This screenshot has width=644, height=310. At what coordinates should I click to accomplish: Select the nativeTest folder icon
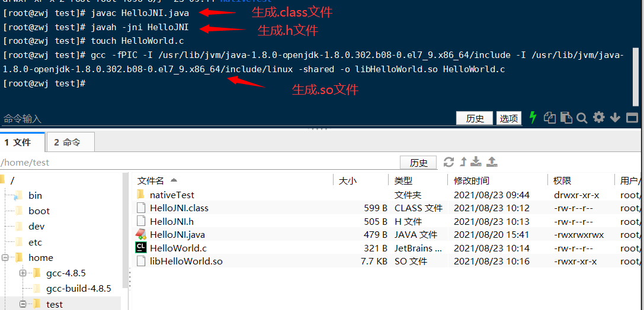141,195
